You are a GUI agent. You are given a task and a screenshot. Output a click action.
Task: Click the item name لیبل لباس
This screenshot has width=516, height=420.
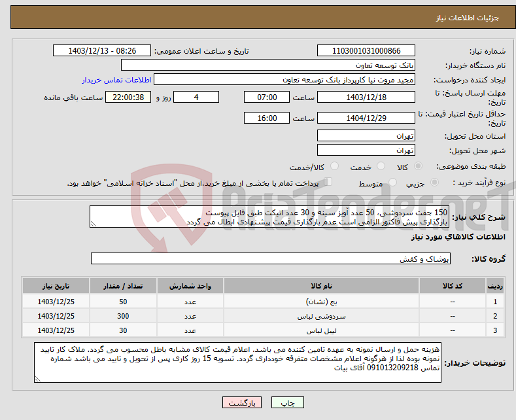coord(321,330)
